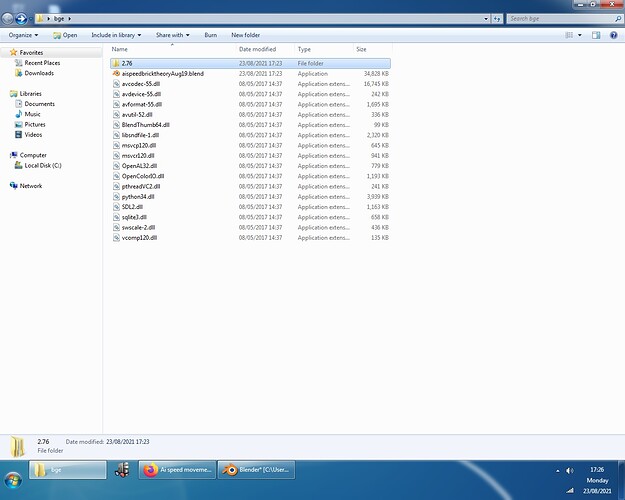Select Favorites star heading
This screenshot has height=500, width=625.
click(x=31, y=52)
